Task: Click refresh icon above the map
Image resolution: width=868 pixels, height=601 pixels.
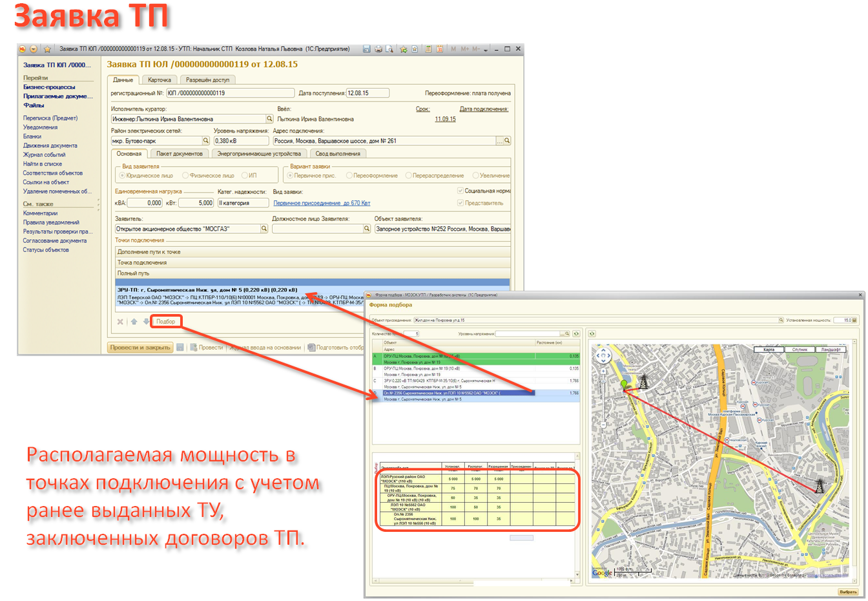Action: click(592, 334)
